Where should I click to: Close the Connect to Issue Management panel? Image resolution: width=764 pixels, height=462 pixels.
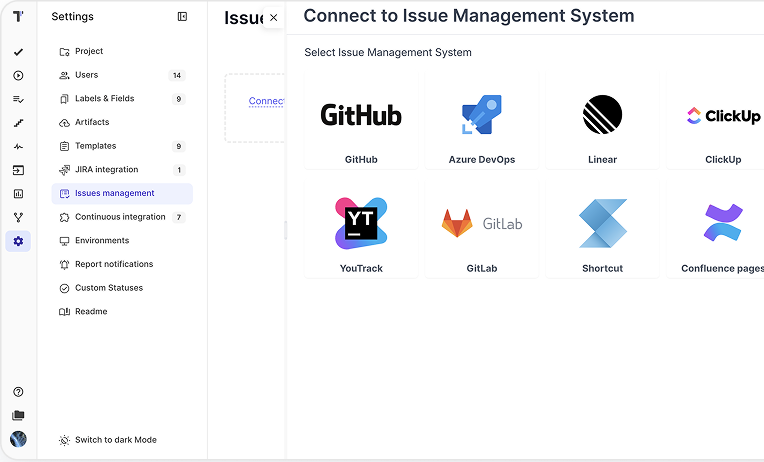point(273,18)
